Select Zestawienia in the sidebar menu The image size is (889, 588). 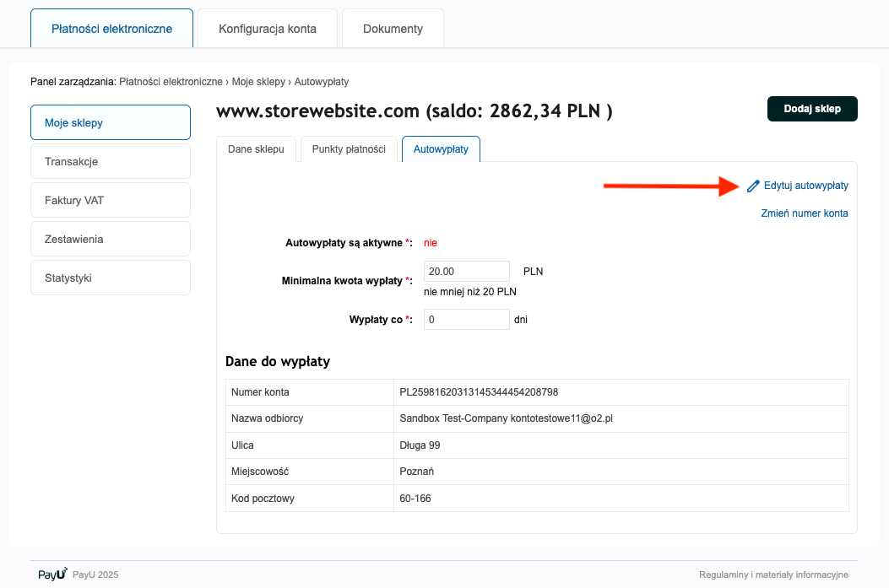click(110, 239)
